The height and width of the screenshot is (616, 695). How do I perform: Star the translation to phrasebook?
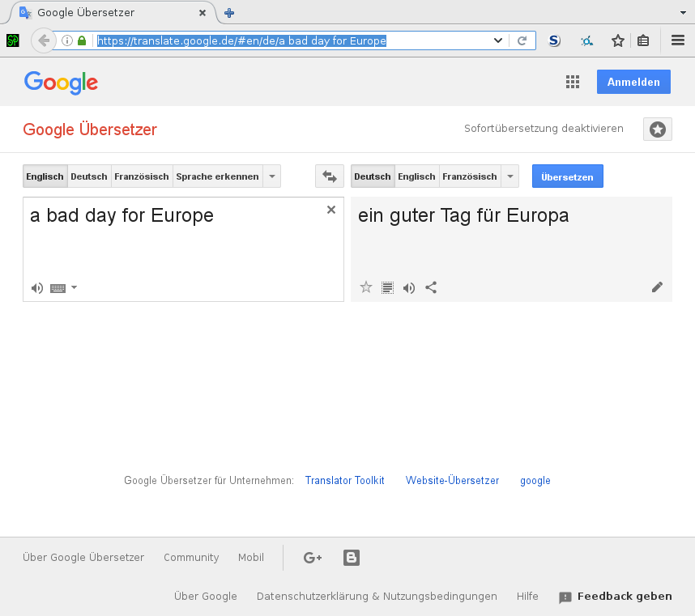point(365,287)
